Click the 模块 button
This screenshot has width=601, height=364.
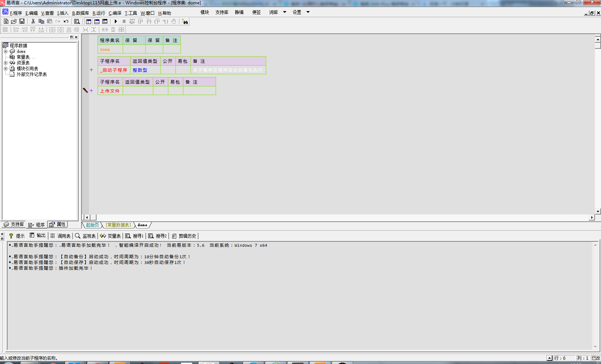[x=205, y=12]
